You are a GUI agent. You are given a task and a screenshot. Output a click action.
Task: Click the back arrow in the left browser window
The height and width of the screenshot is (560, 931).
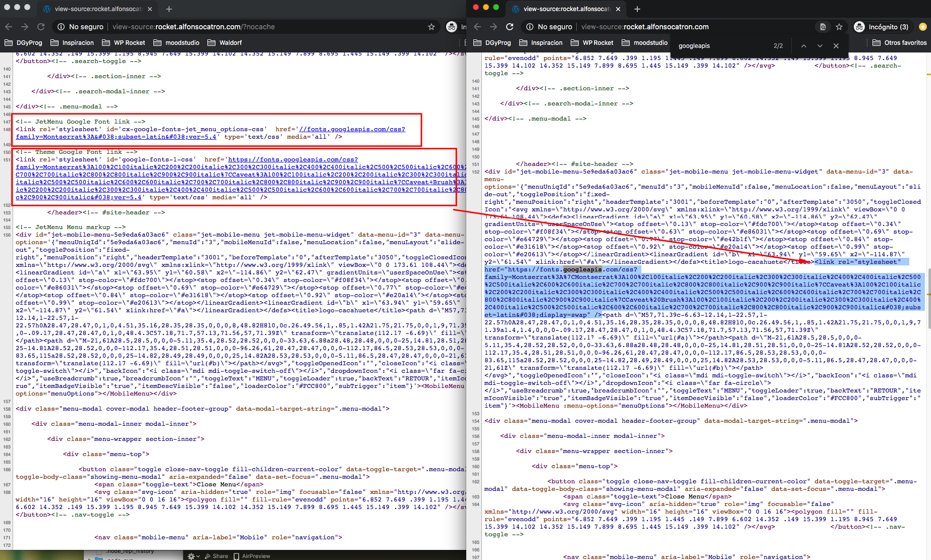tap(9, 27)
